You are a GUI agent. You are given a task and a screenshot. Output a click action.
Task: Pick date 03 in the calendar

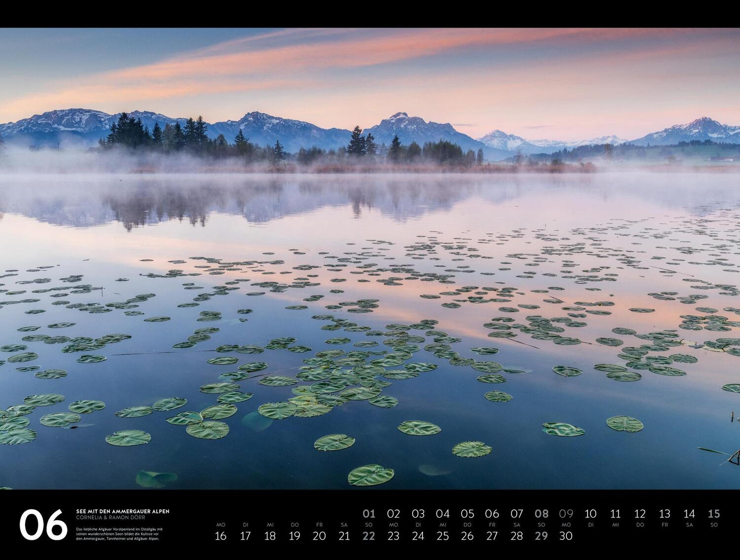(x=418, y=514)
